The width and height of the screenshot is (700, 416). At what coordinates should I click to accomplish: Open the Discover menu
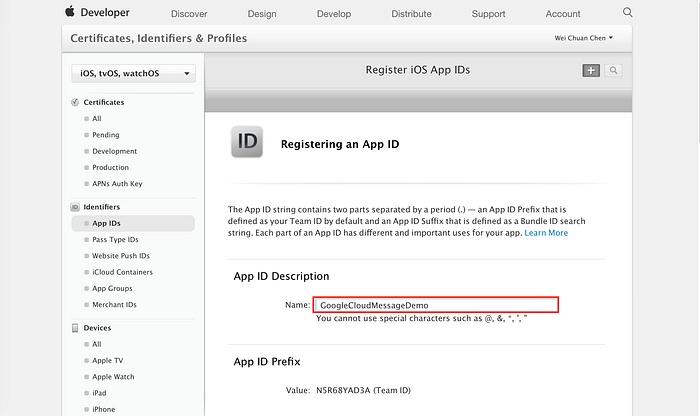coord(189,14)
